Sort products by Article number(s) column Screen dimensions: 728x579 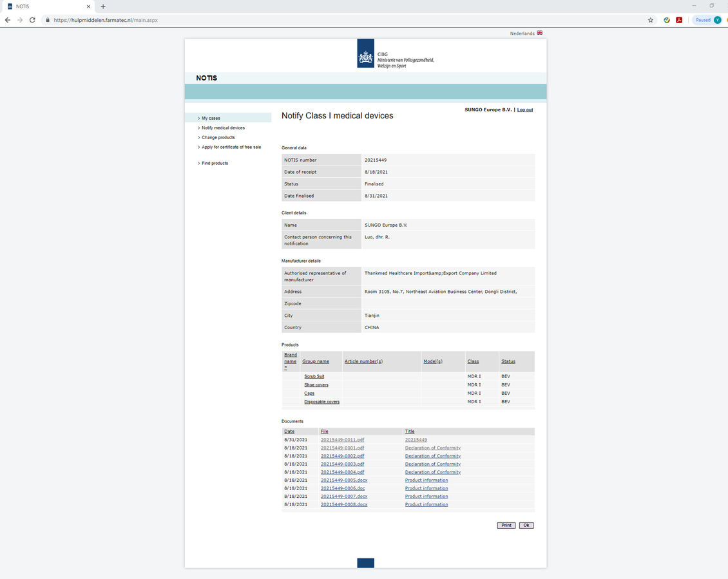click(363, 361)
